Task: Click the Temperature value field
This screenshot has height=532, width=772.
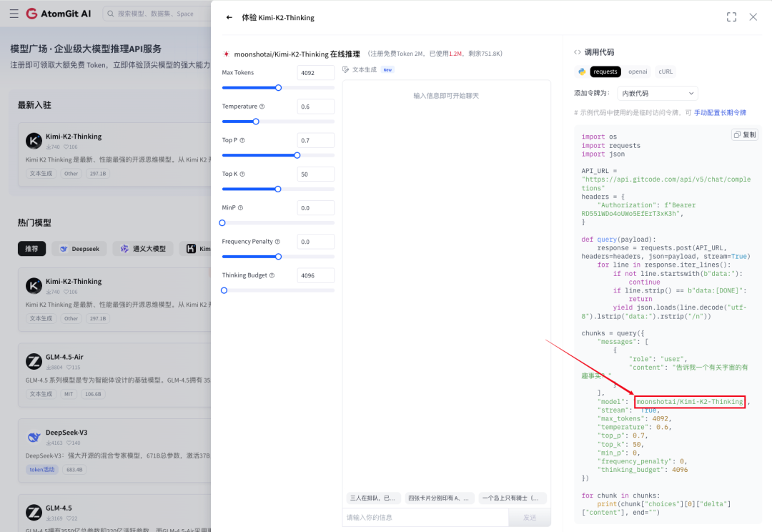Action: point(316,107)
